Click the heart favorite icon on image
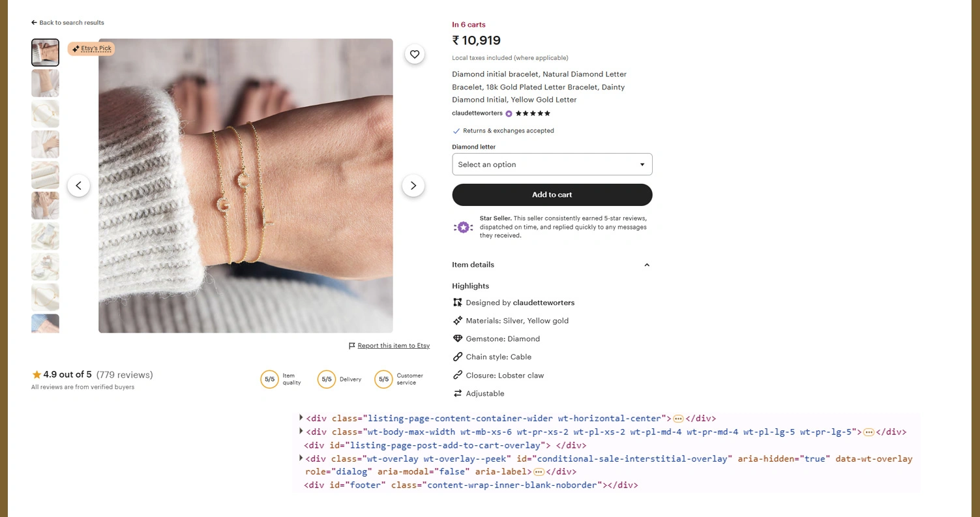Viewport: 980px width, 517px height. (415, 54)
